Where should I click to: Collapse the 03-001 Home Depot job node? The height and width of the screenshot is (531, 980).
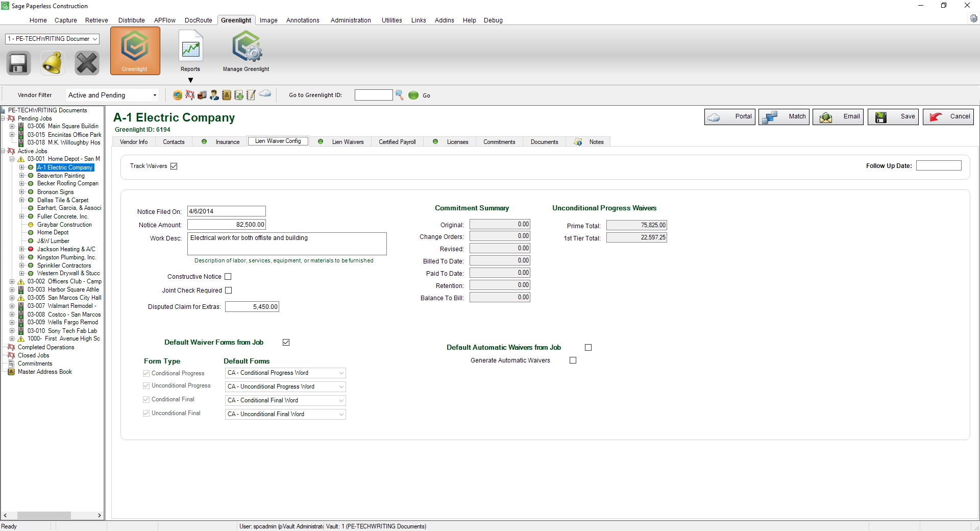pos(12,159)
